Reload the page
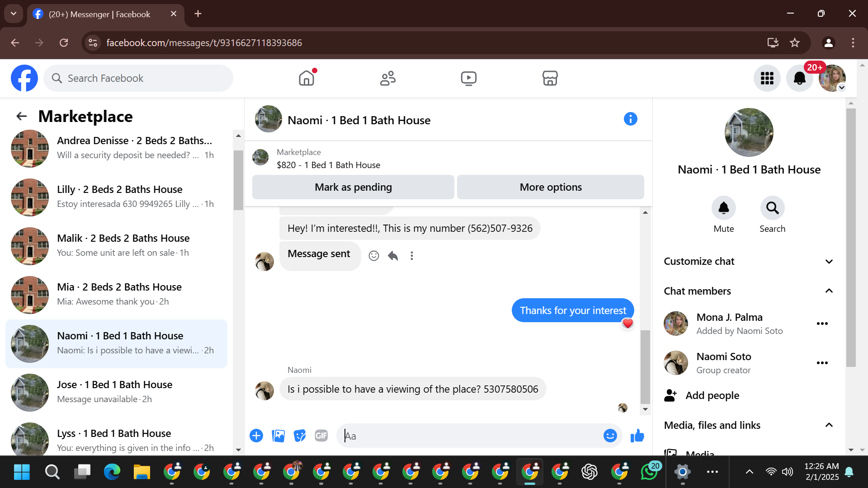The image size is (868, 488). (64, 42)
